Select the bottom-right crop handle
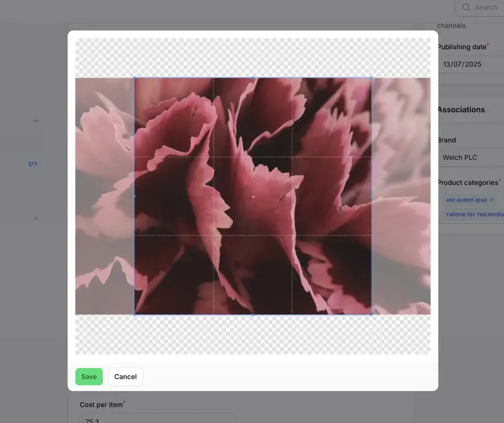Image resolution: width=504 pixels, height=423 pixels. pos(371,313)
